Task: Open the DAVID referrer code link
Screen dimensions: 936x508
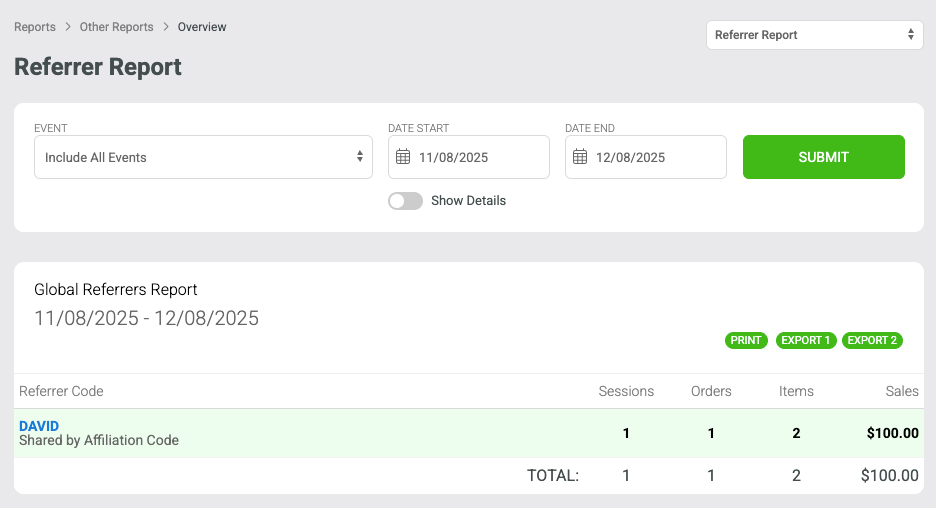Action: [39, 426]
